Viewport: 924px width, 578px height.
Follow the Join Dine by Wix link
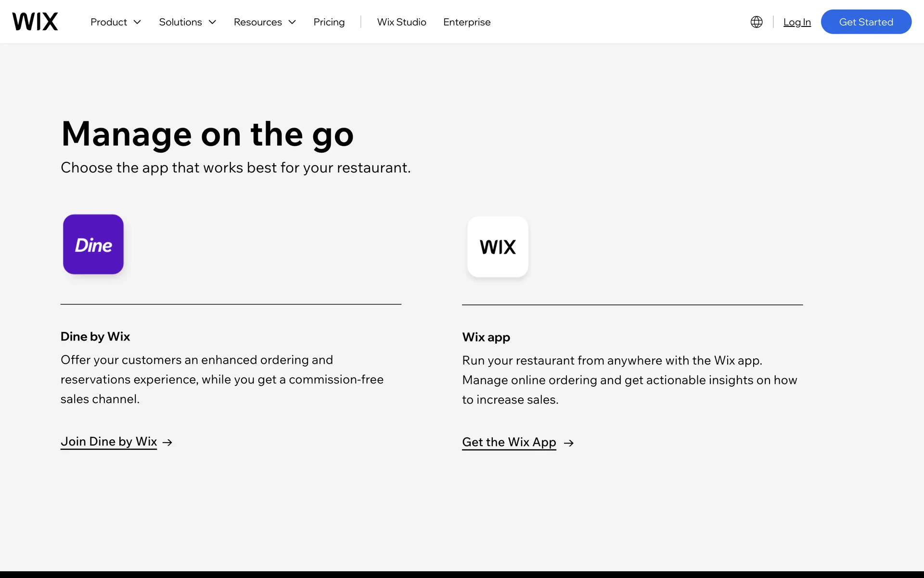(109, 442)
